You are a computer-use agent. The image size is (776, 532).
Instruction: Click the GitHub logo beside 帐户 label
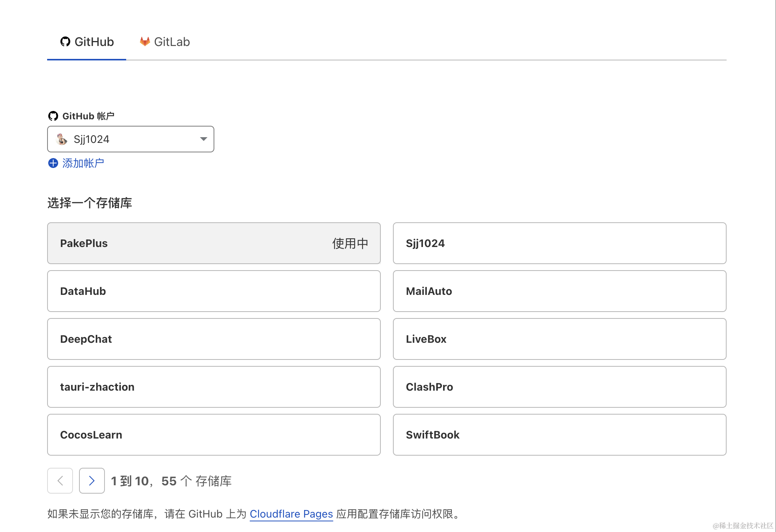coord(53,116)
